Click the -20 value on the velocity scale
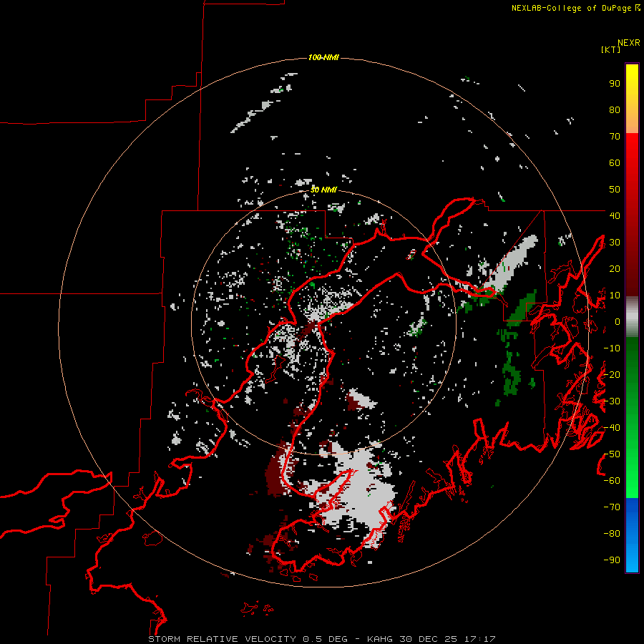Screen dimensions: 644x644 point(612,374)
